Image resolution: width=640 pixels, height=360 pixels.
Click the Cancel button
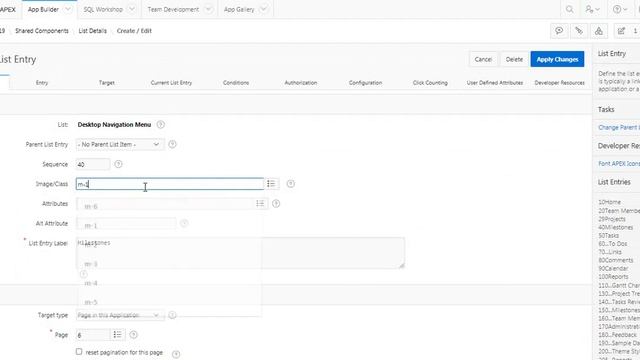tap(483, 59)
